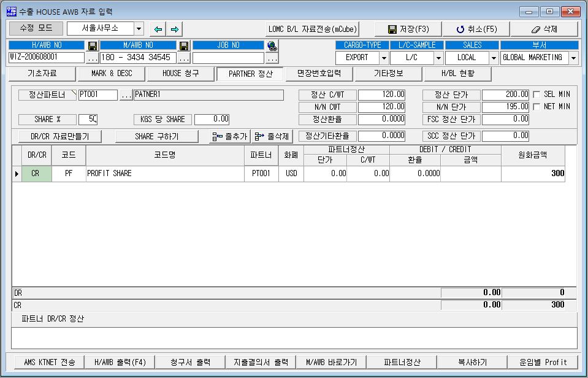
Task: Switch to H/BL 현황 tab
Action: pyautogui.click(x=458, y=74)
